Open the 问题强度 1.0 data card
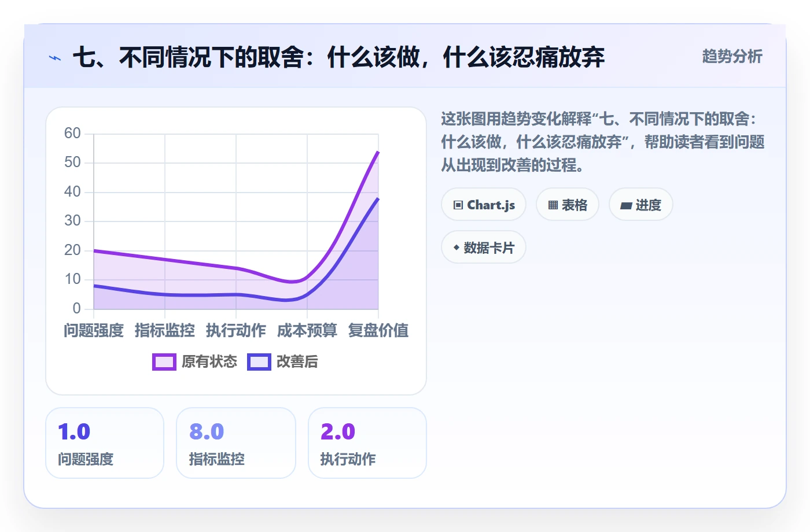 [x=105, y=443]
